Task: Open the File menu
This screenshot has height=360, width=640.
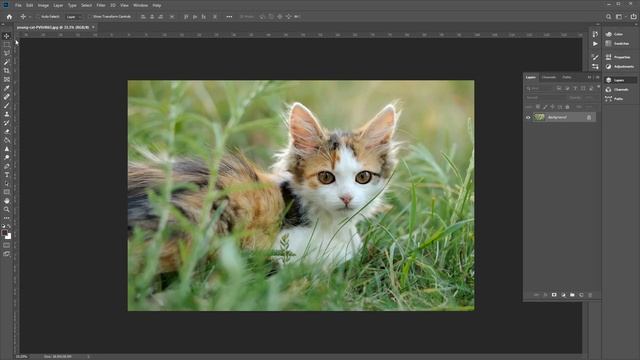Action: click(x=18, y=5)
